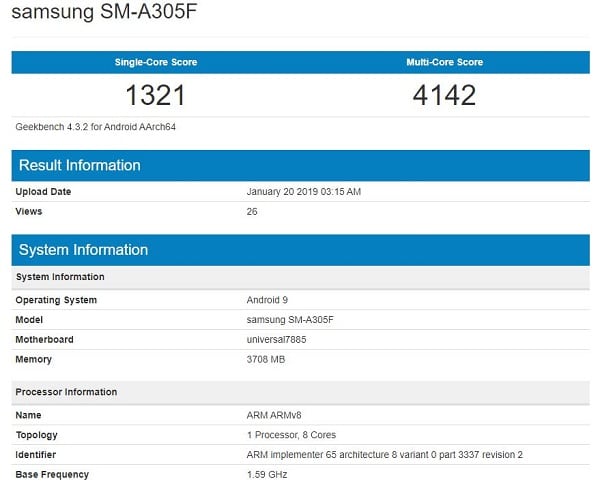Click the Result Information section header
600x490 pixels.
click(x=300, y=165)
